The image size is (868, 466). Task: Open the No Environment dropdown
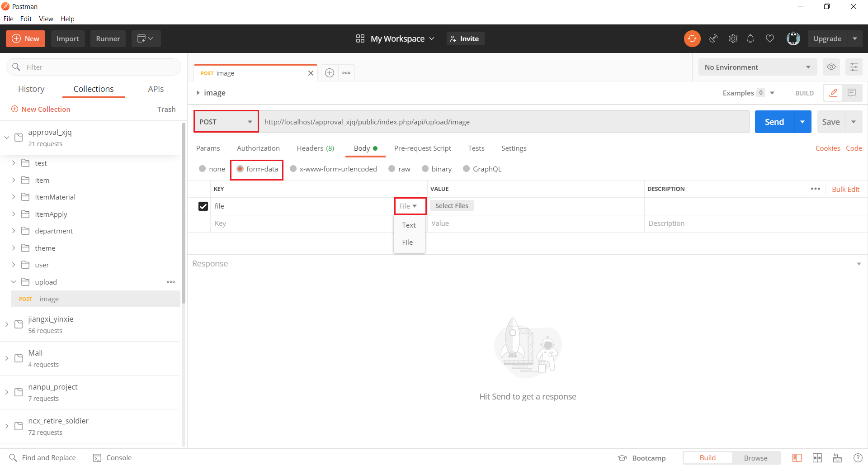pyautogui.click(x=758, y=67)
